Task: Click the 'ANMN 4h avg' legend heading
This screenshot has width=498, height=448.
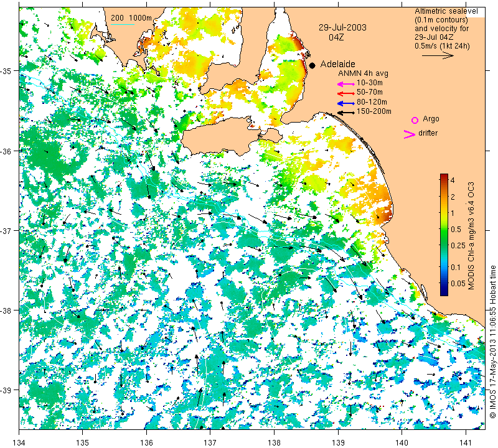Action: (x=363, y=73)
